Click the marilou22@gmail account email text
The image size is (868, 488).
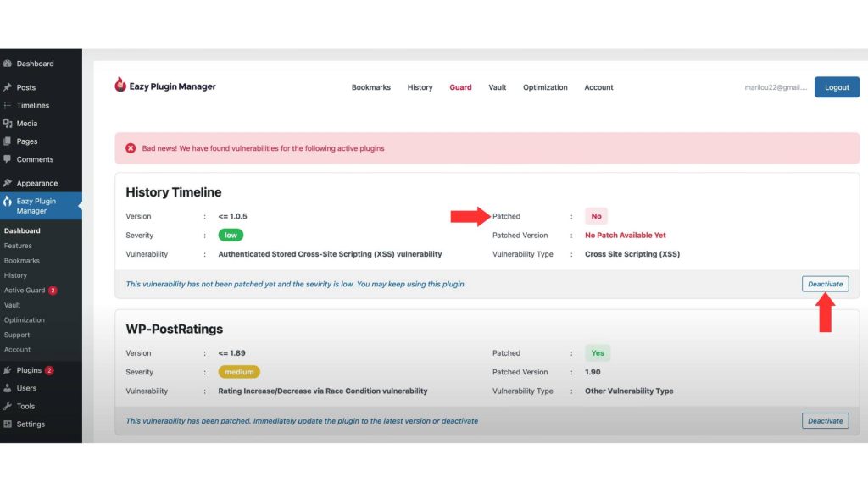[x=776, y=87]
